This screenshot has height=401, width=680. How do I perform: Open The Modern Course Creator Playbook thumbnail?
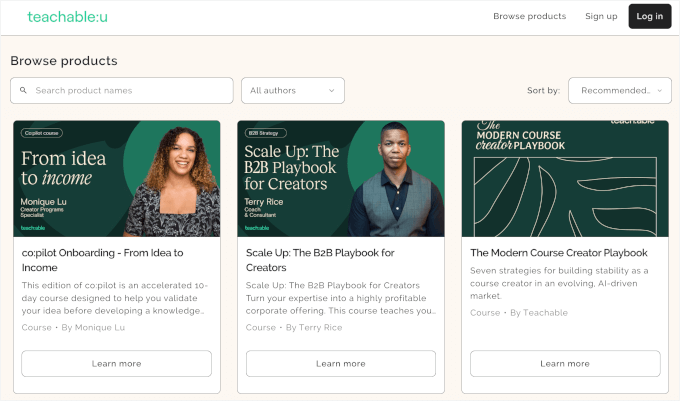564,178
